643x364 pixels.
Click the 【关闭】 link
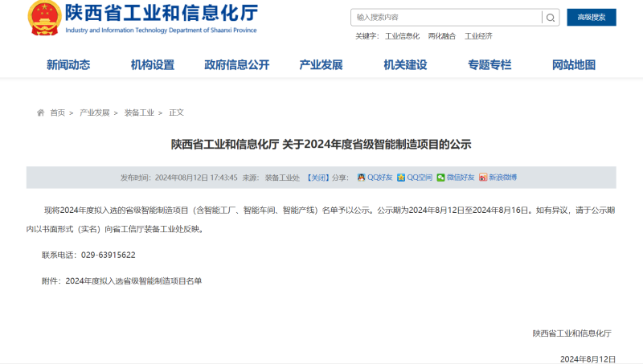318,178
